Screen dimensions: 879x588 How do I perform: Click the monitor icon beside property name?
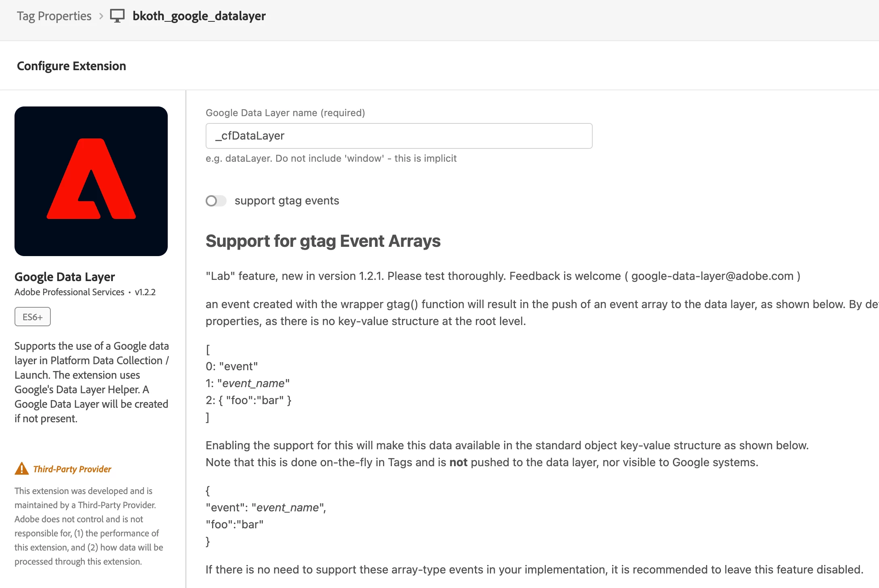[117, 16]
